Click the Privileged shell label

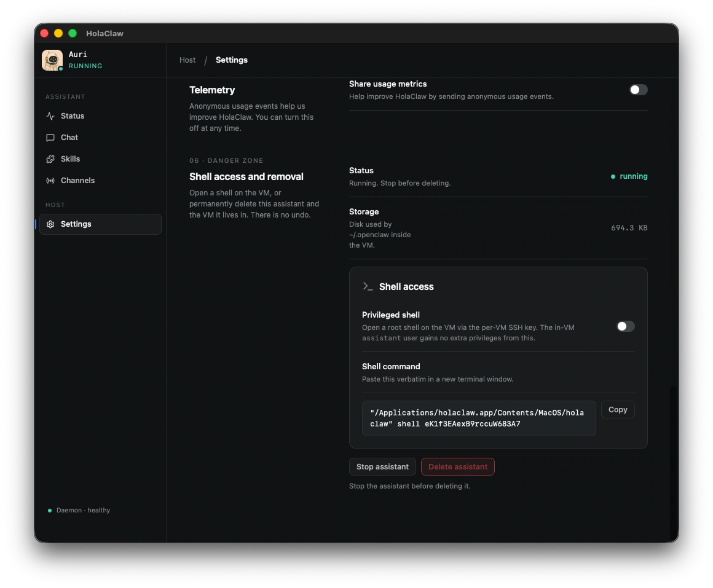click(x=390, y=315)
